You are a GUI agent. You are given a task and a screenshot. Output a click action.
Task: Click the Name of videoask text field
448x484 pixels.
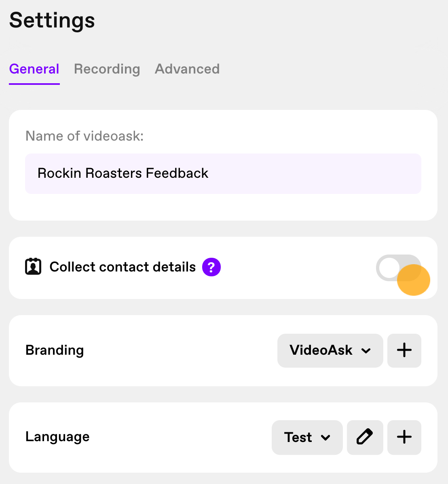click(x=223, y=173)
